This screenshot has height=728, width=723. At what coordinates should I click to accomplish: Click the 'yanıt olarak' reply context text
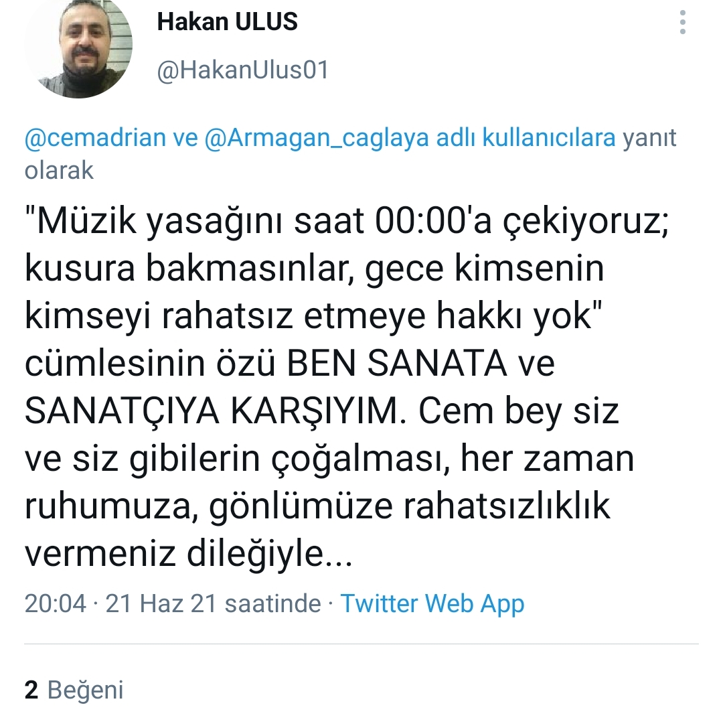[x=350, y=154]
